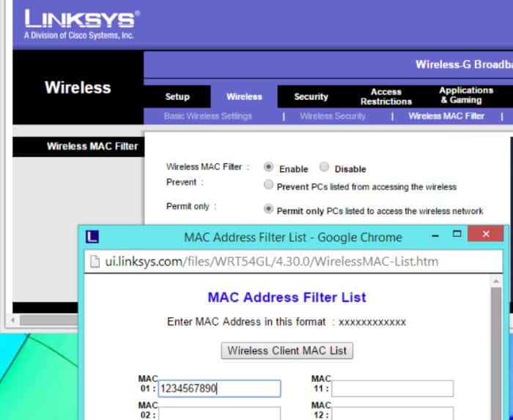Open the Security tab
This screenshot has height=420, width=513.
click(x=311, y=97)
